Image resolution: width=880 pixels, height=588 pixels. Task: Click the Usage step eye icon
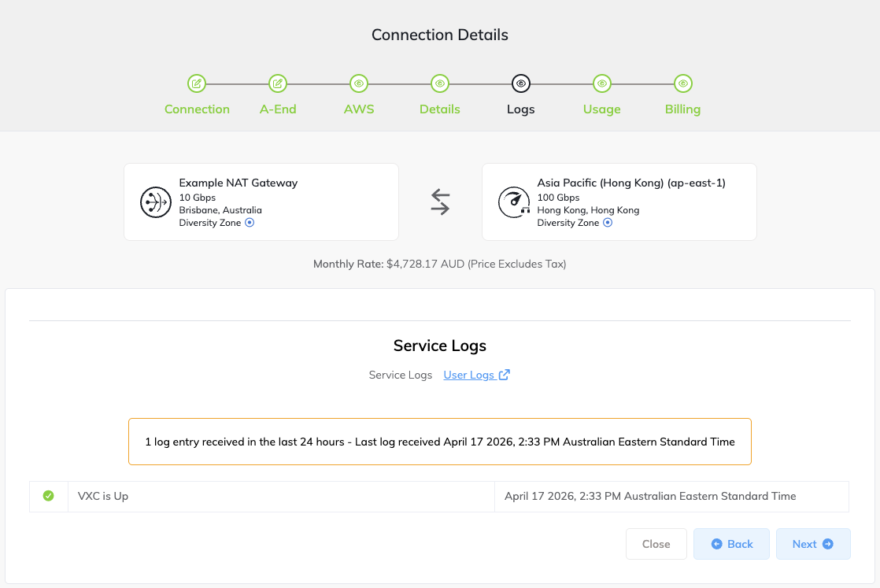click(x=602, y=83)
